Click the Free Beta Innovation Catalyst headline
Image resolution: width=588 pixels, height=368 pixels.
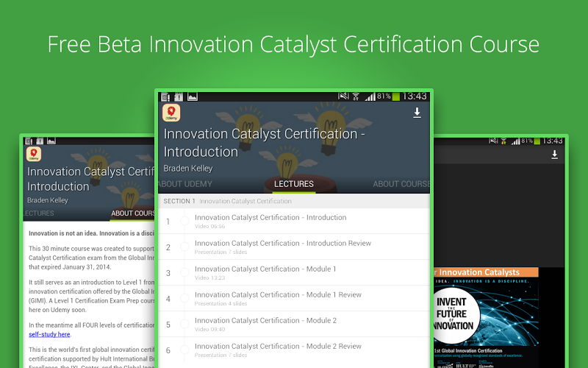click(x=293, y=44)
